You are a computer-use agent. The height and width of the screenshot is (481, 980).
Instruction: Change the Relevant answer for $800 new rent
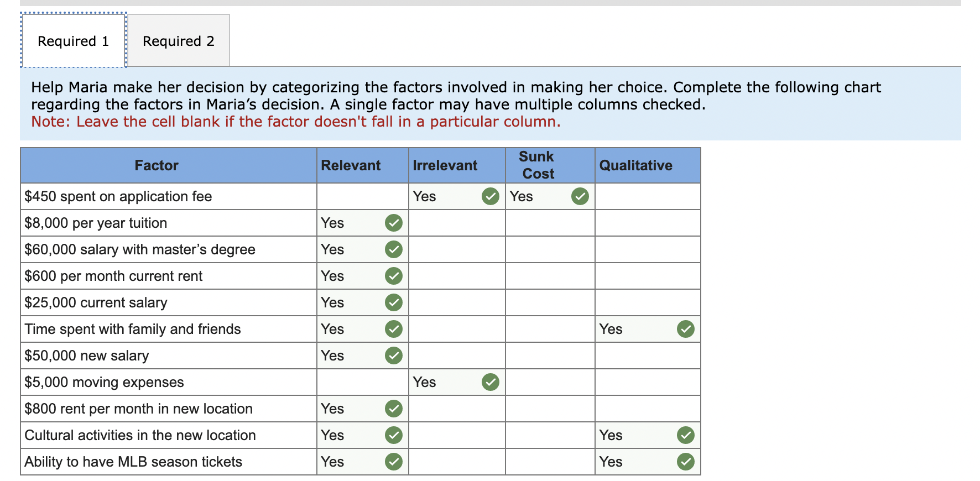[x=363, y=409]
